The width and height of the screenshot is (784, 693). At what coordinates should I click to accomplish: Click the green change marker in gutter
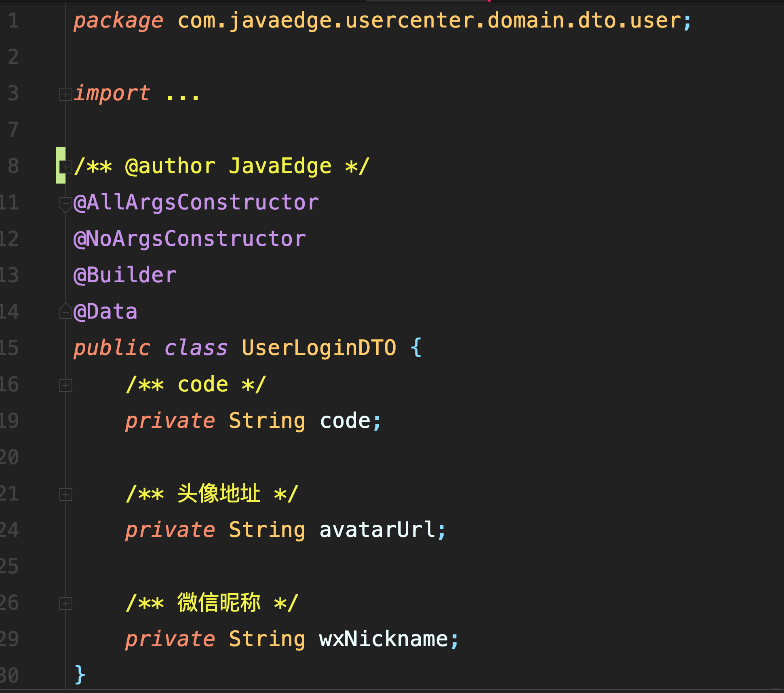click(60, 165)
